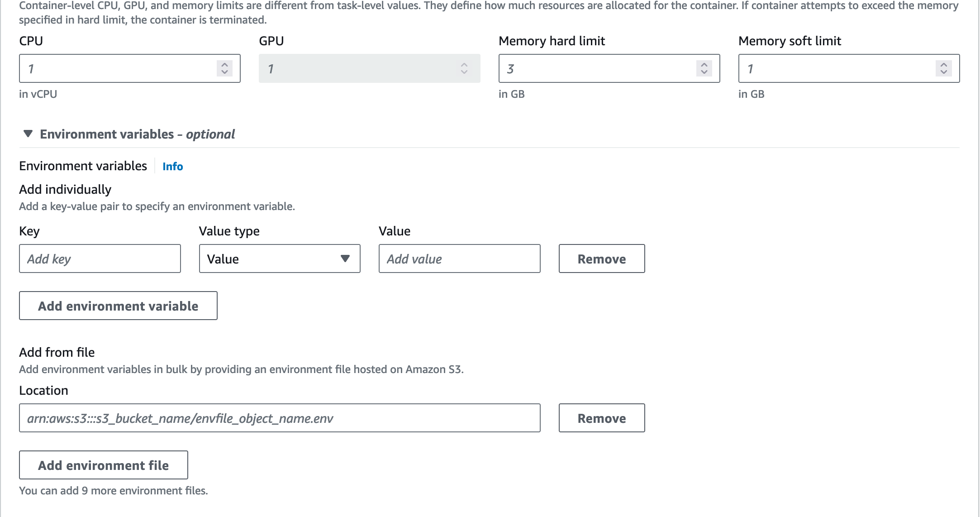
Task: Decrement Memory soft limit stepper
Action: (x=944, y=72)
